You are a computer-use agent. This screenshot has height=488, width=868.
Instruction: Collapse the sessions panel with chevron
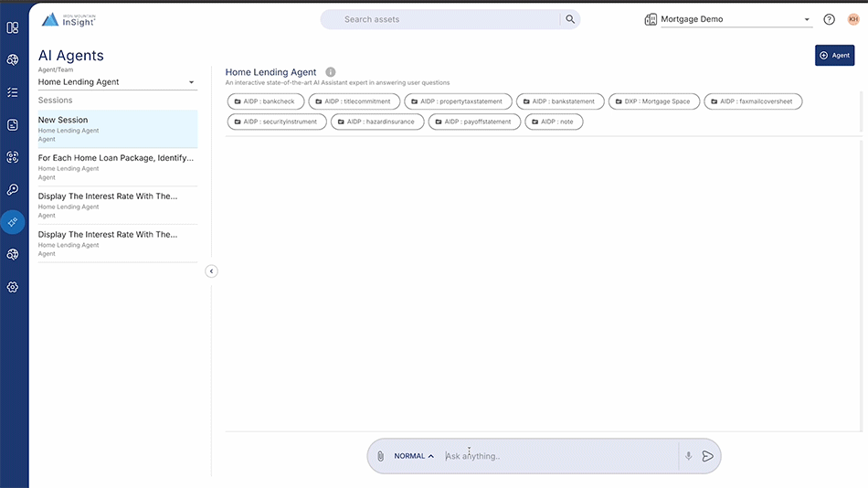click(x=211, y=271)
